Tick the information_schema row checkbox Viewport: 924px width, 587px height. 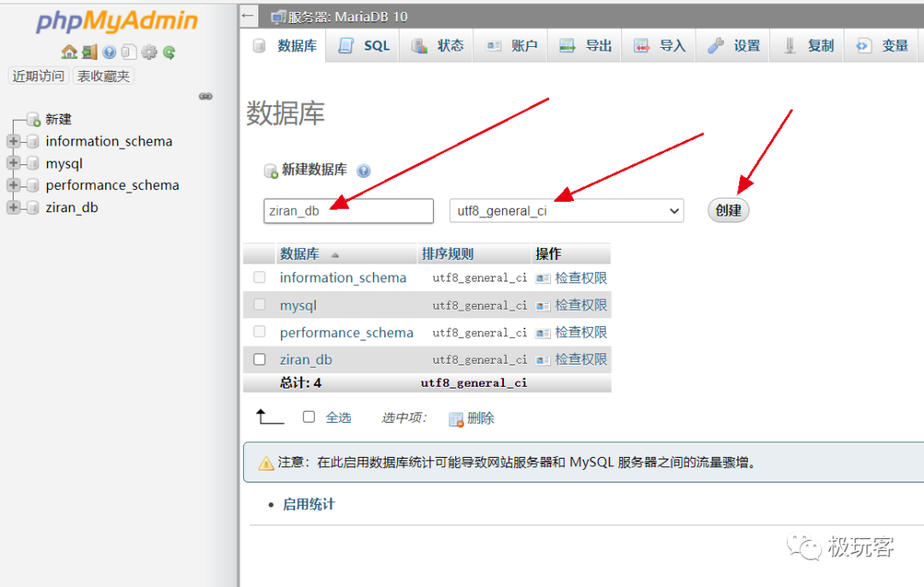[x=259, y=277]
